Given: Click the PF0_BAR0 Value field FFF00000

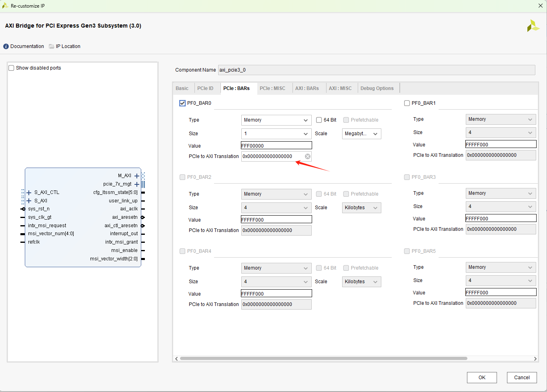Looking at the screenshot, I should click(277, 146).
